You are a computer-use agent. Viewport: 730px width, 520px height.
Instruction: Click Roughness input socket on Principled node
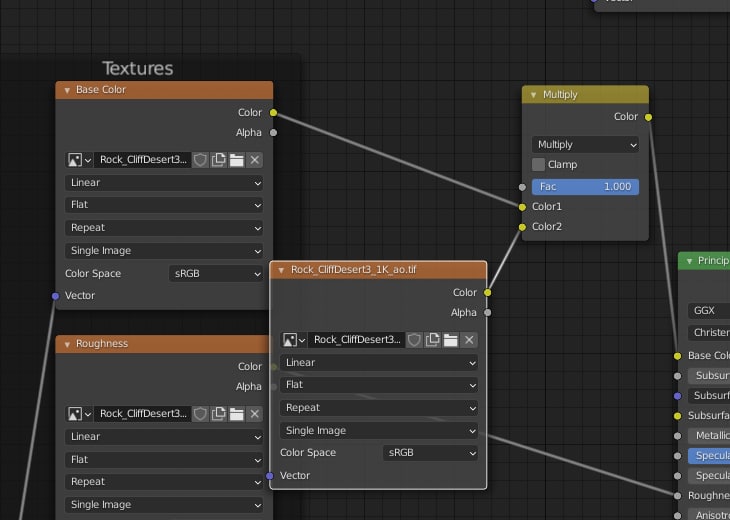[x=677, y=496]
